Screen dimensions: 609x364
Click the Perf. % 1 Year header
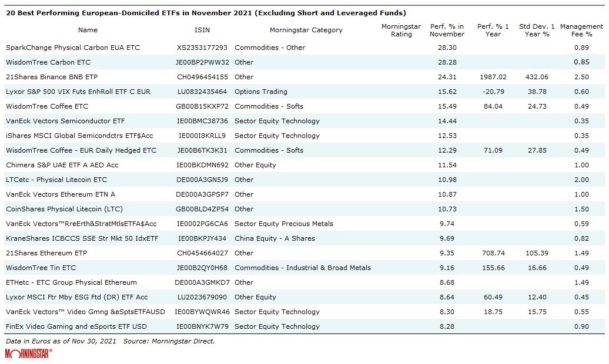point(493,30)
